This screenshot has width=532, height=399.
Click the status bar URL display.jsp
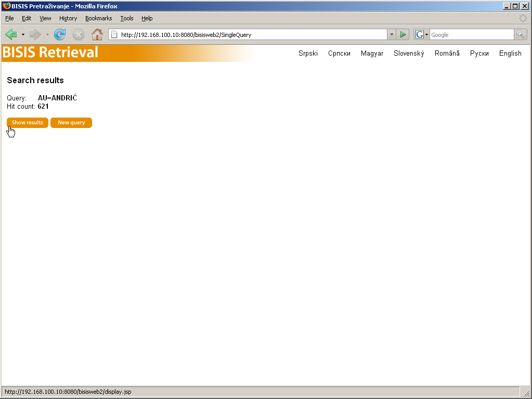(x=68, y=392)
